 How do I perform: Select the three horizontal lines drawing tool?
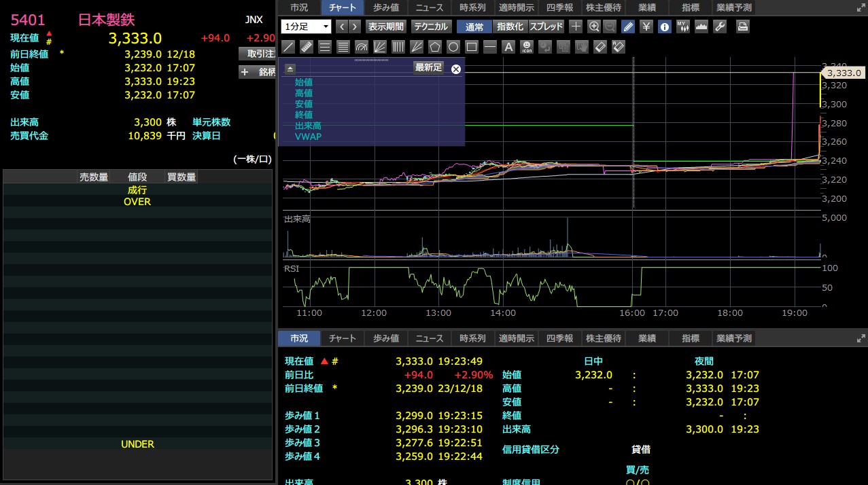click(325, 47)
